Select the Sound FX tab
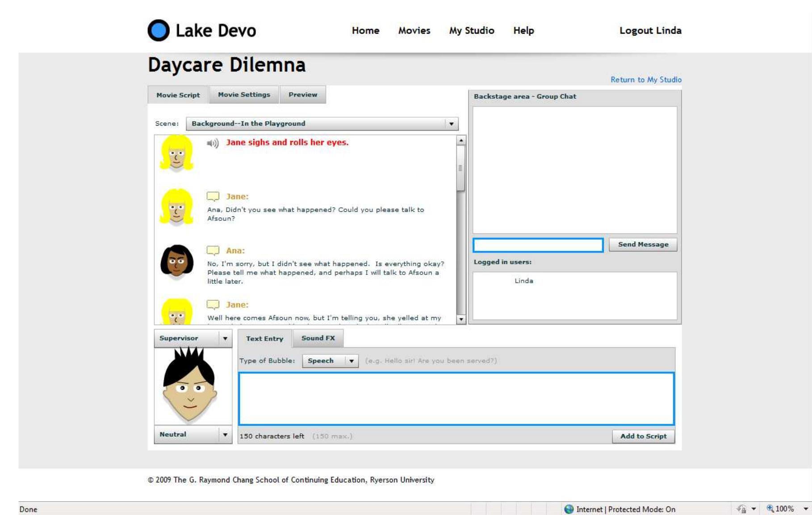The image size is (812, 515). coord(318,338)
